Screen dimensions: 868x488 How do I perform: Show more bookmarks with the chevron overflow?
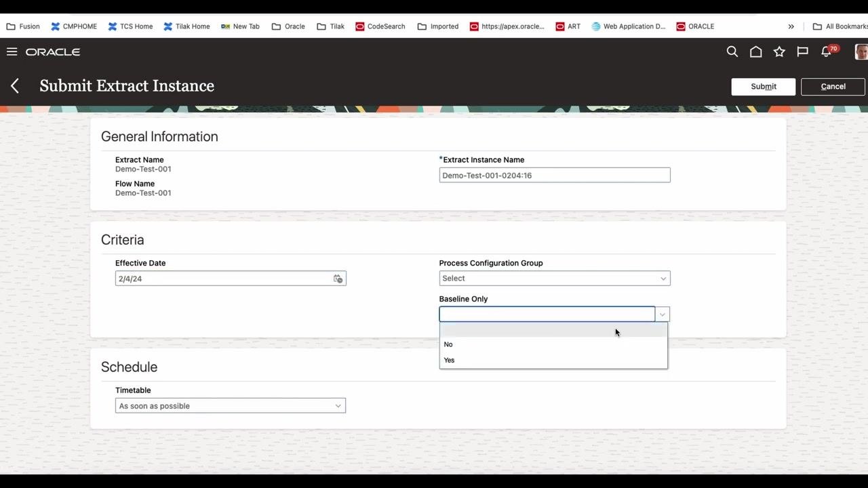[791, 26]
